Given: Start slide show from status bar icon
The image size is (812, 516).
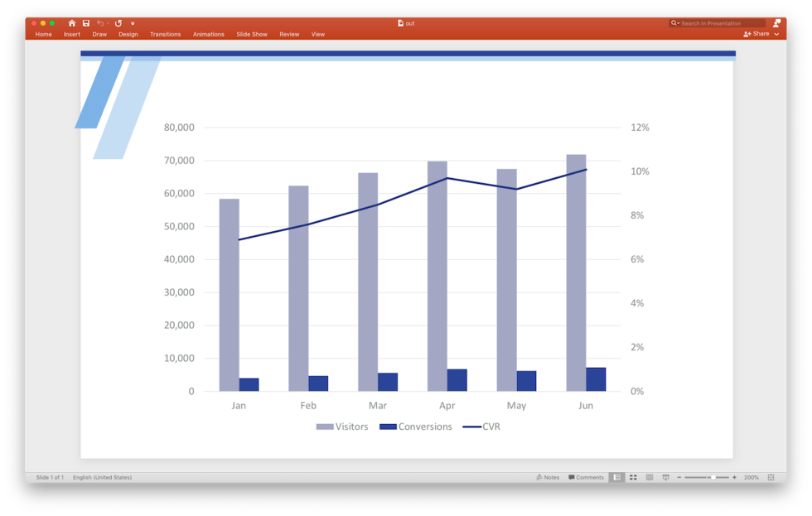Looking at the screenshot, I should 666,477.
